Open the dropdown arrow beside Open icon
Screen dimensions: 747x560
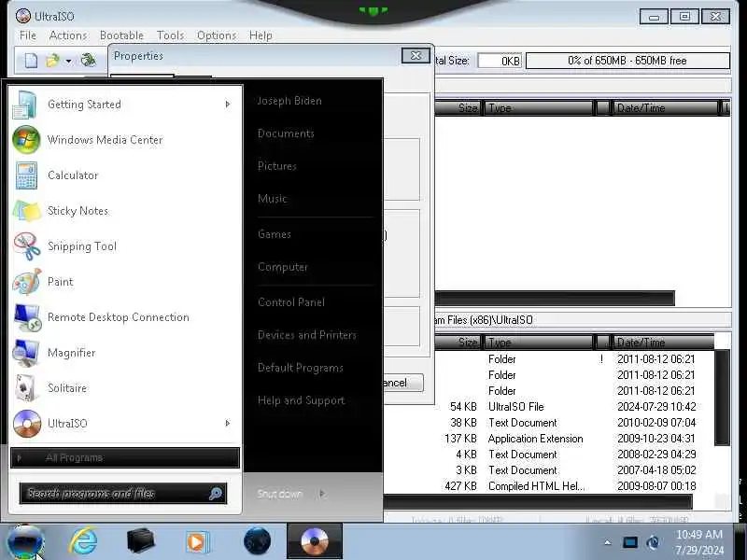pyautogui.click(x=68, y=61)
